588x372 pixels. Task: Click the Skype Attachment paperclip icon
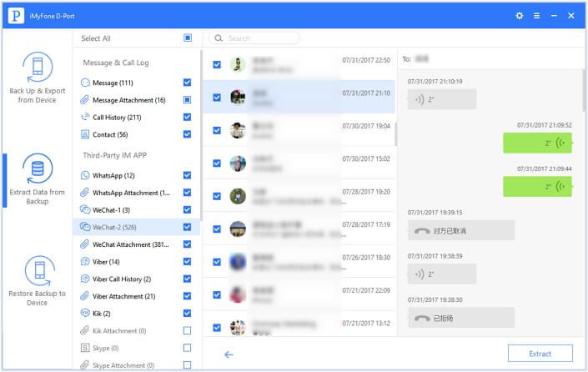point(85,364)
